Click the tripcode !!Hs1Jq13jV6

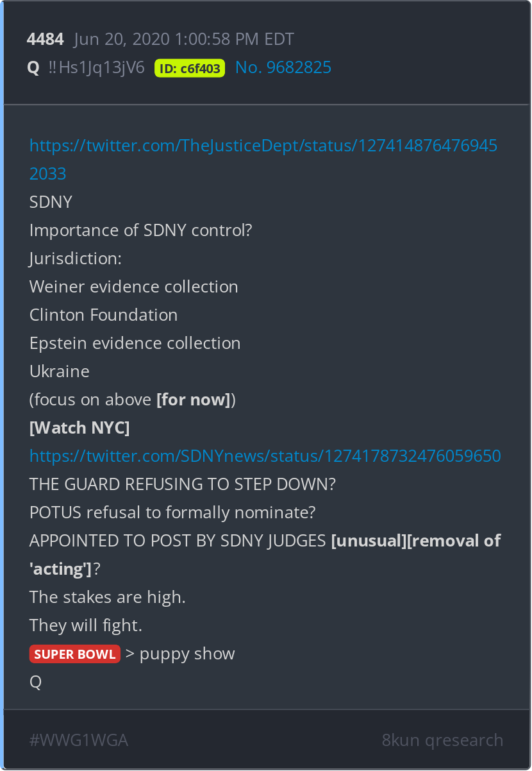[97, 67]
